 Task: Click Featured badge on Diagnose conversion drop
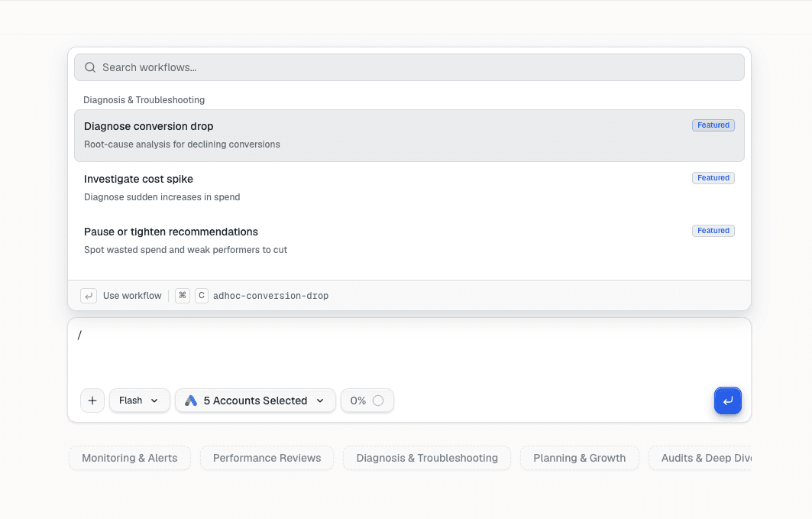click(x=713, y=125)
